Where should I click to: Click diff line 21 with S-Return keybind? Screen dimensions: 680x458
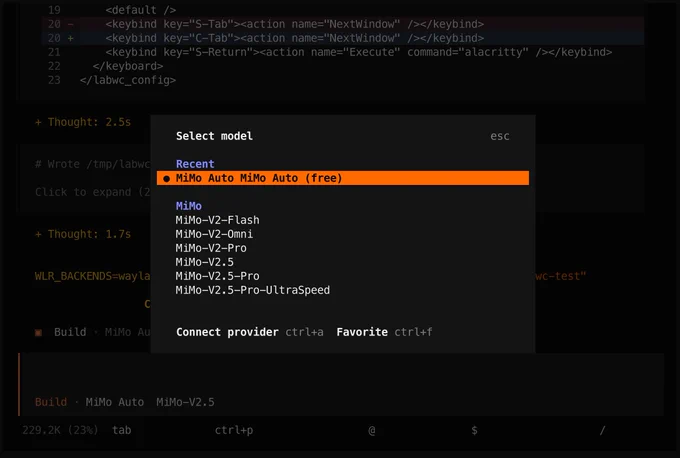[x=343, y=52]
